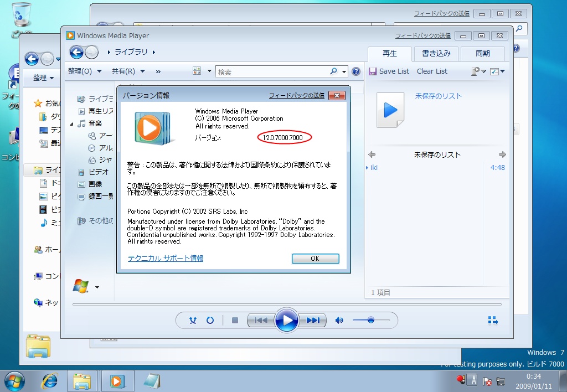The image size is (567, 392).
Task: Open the list pane options icon
Action: click(478, 71)
